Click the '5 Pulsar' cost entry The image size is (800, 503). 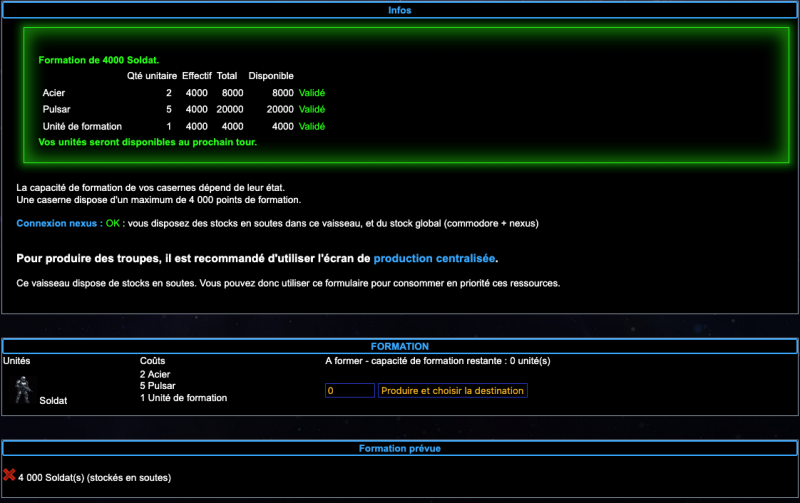(157, 386)
